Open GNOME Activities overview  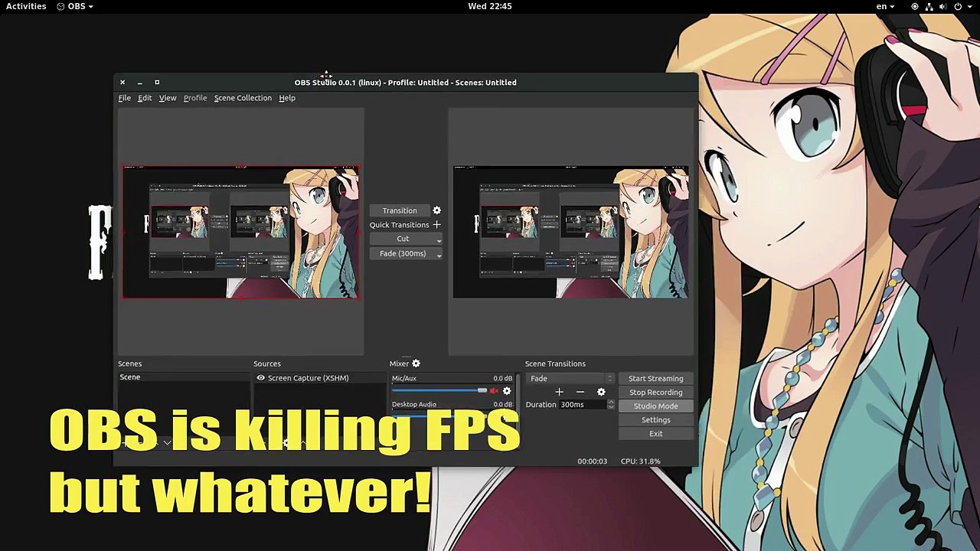26,6
